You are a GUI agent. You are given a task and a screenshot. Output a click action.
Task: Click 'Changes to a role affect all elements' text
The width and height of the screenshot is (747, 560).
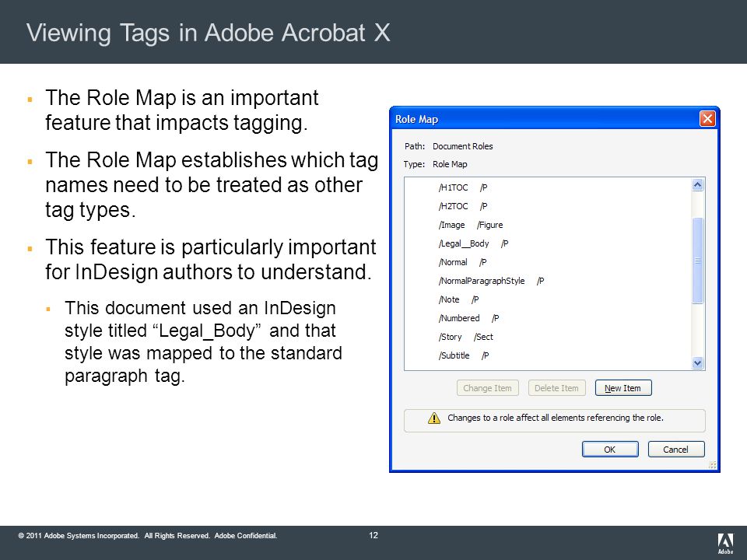(556, 418)
